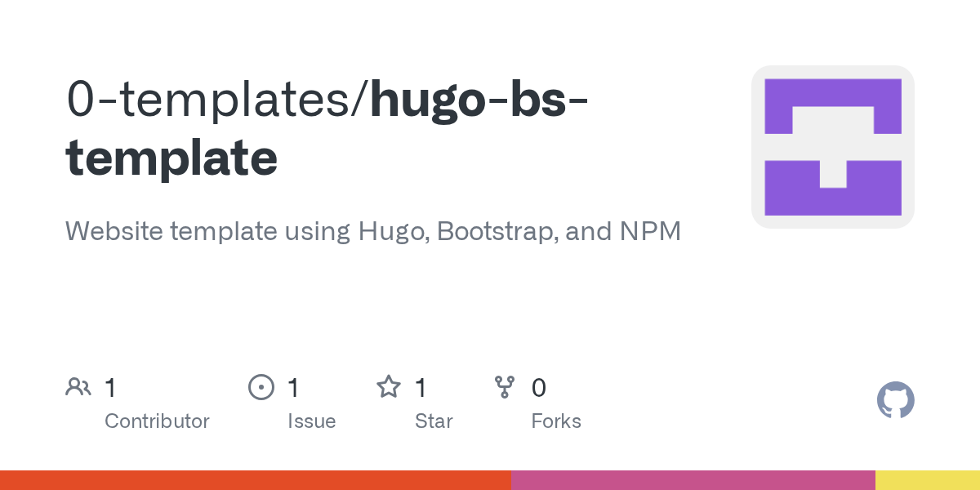Select the repository description text

pos(373,232)
